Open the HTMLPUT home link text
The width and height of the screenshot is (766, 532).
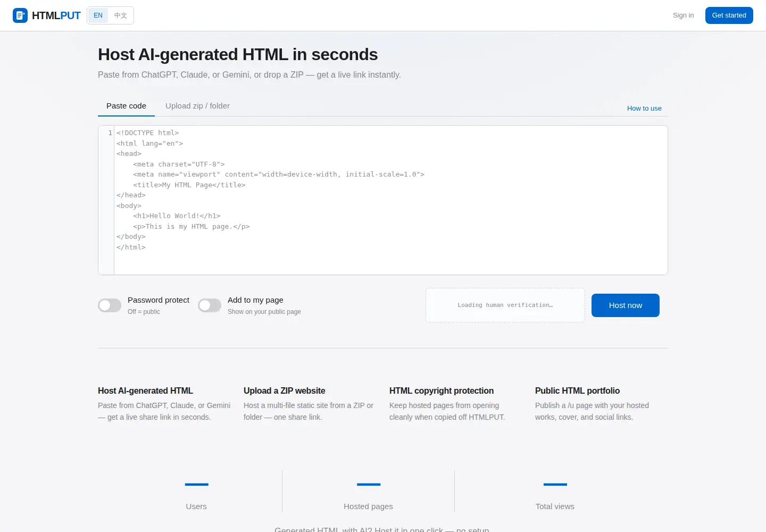(56, 15)
